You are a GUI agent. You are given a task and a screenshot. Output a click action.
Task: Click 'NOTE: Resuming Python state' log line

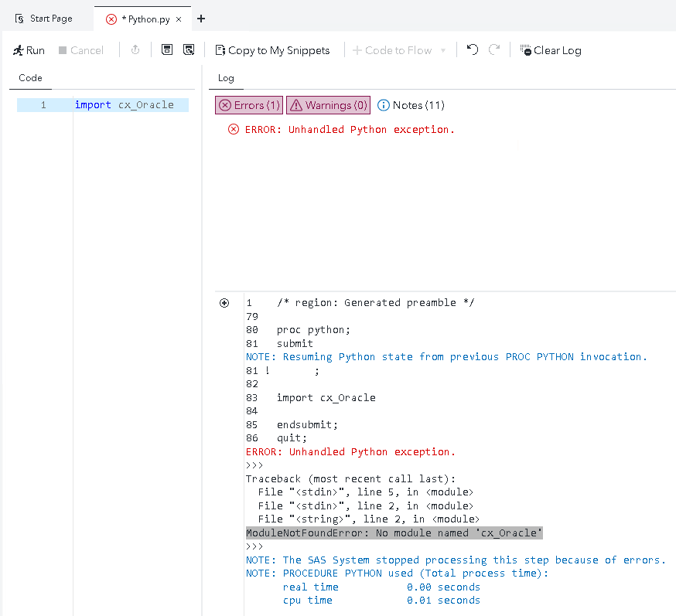tap(446, 356)
